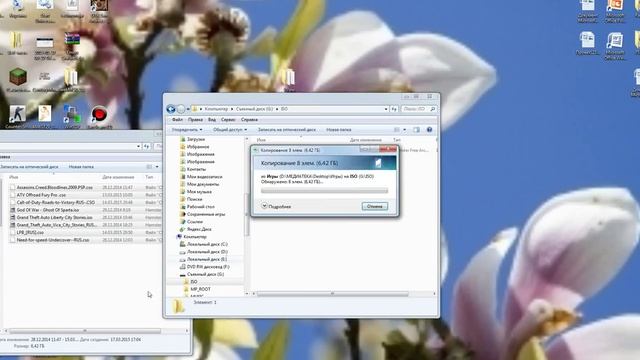This screenshot has height=360, width=640.
Task: Open view options arrow in left Игры window
Action: [157, 167]
